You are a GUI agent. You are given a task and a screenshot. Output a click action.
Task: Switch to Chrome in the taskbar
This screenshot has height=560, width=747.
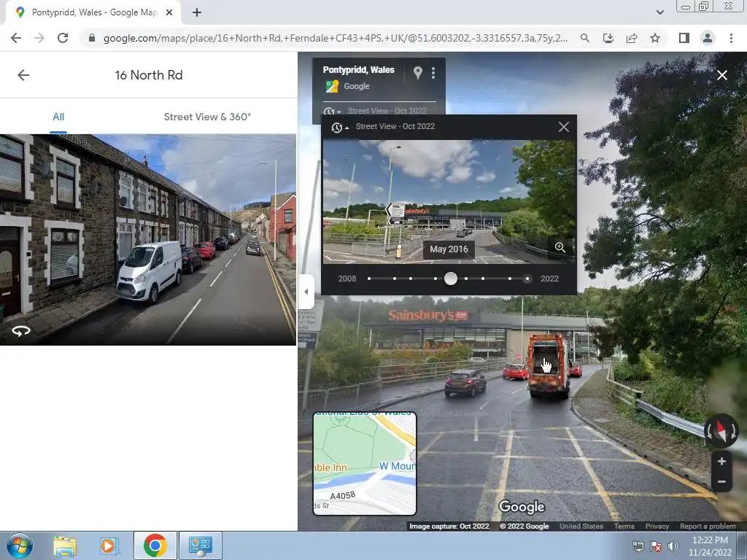[x=155, y=545]
